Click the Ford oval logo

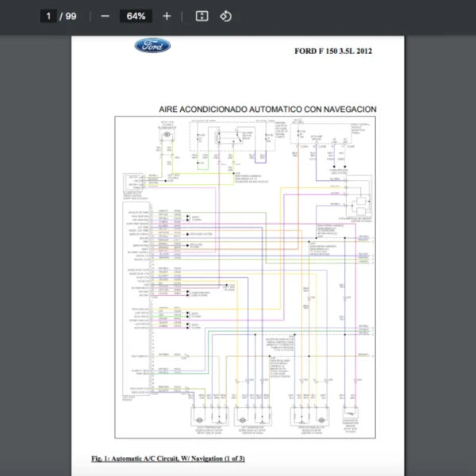tap(152, 46)
